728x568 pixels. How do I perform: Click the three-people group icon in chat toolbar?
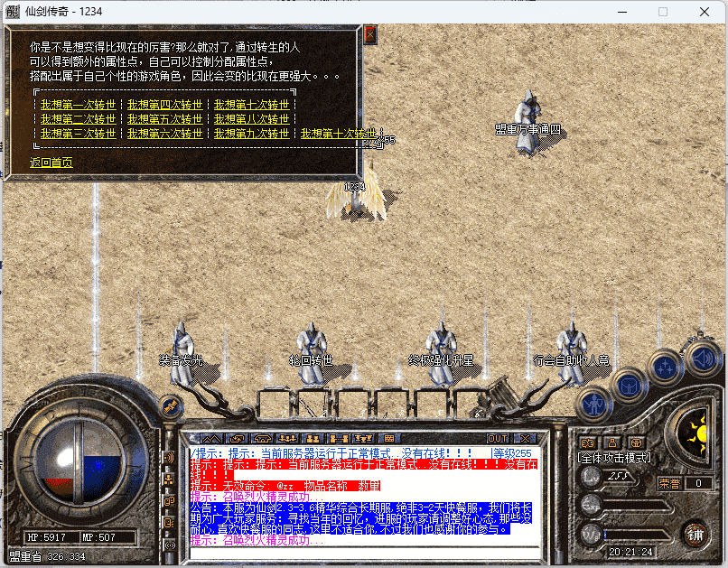(287, 439)
